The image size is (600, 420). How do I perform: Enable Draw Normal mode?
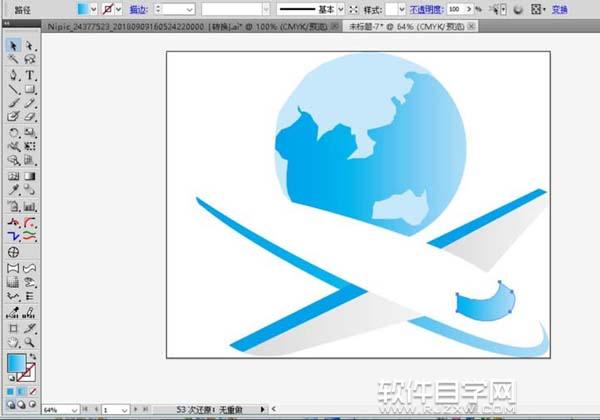point(11,404)
